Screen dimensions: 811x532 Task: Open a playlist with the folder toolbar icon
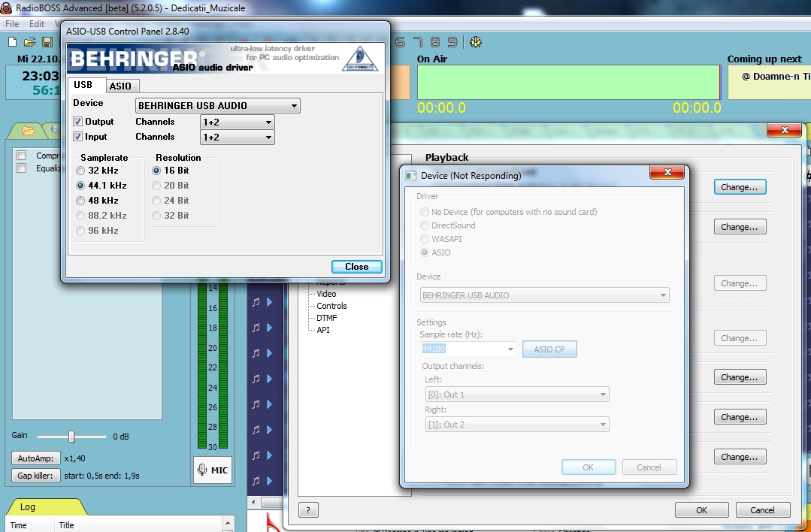pyautogui.click(x=30, y=42)
